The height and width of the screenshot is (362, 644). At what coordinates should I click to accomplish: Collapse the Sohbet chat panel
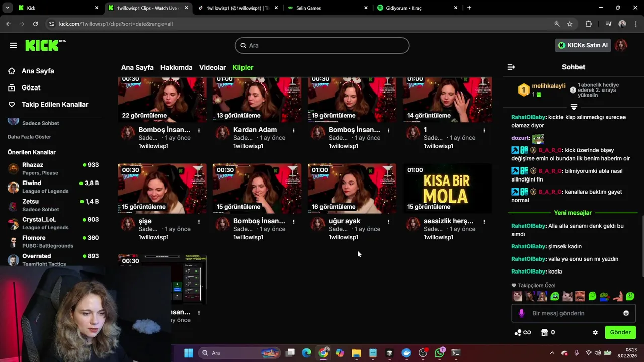coord(511,67)
